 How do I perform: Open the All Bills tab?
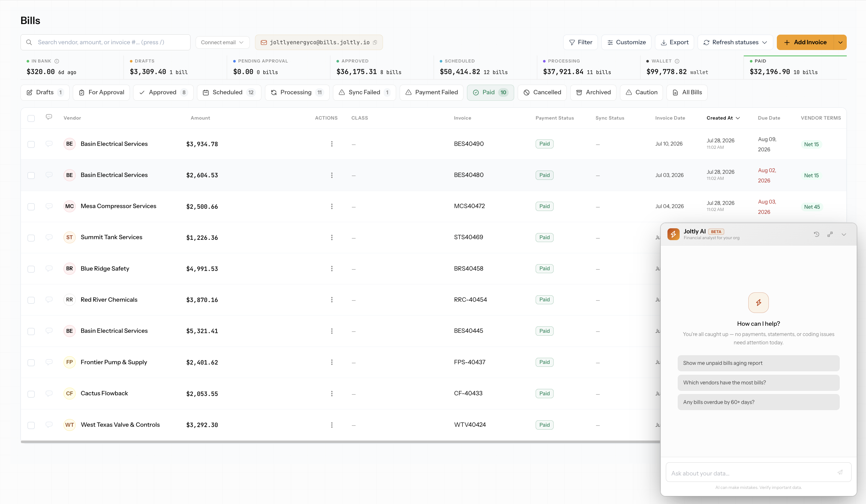click(687, 92)
